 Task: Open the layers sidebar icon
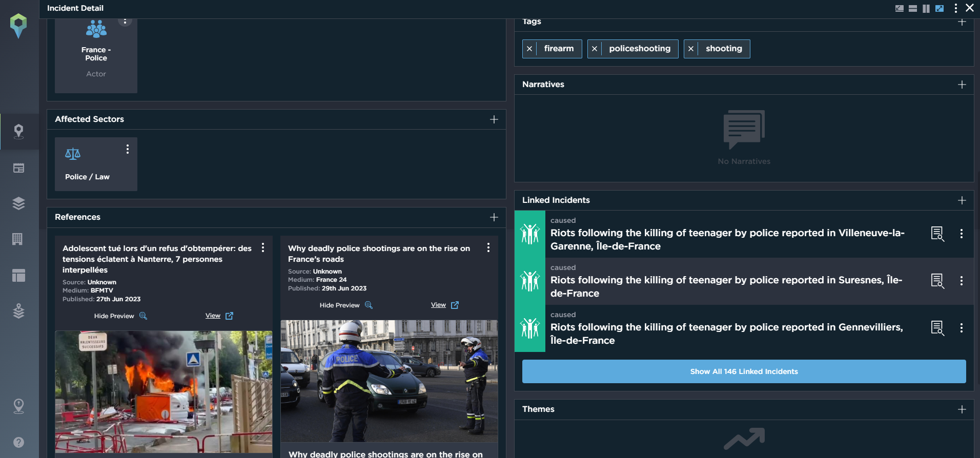tap(18, 203)
